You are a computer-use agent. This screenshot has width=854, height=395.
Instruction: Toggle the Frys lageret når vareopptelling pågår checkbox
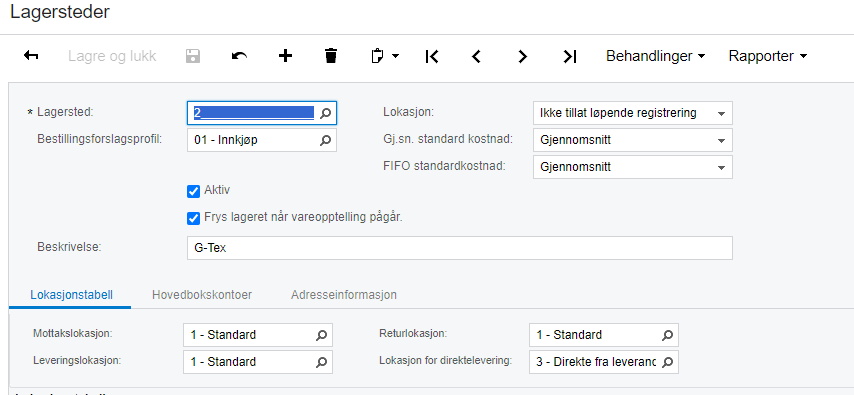pyautogui.click(x=193, y=218)
